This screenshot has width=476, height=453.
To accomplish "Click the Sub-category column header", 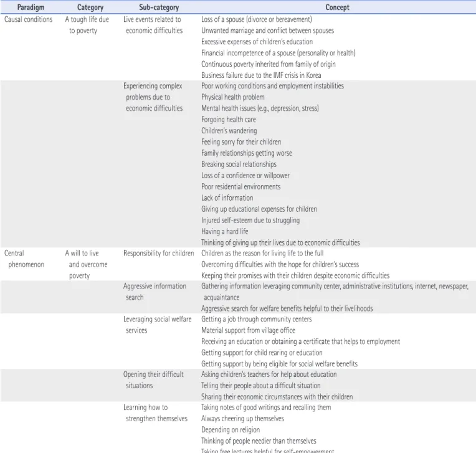I will click(159, 7).
